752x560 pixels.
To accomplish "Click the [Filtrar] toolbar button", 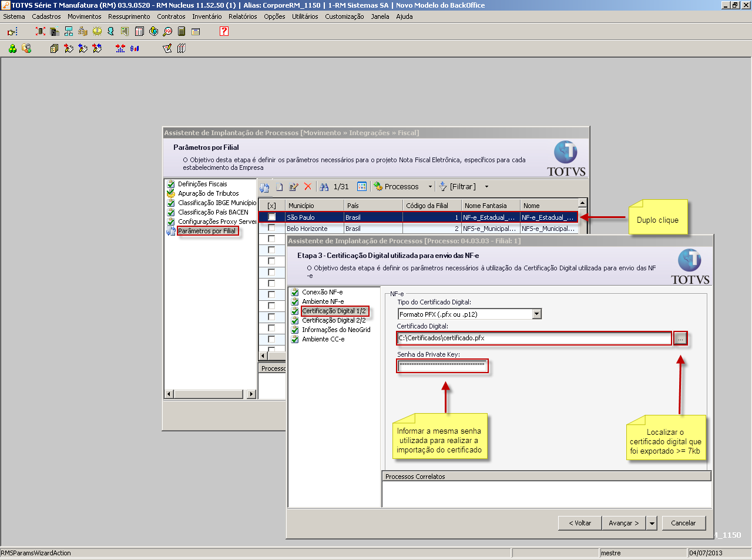I will click(x=458, y=187).
